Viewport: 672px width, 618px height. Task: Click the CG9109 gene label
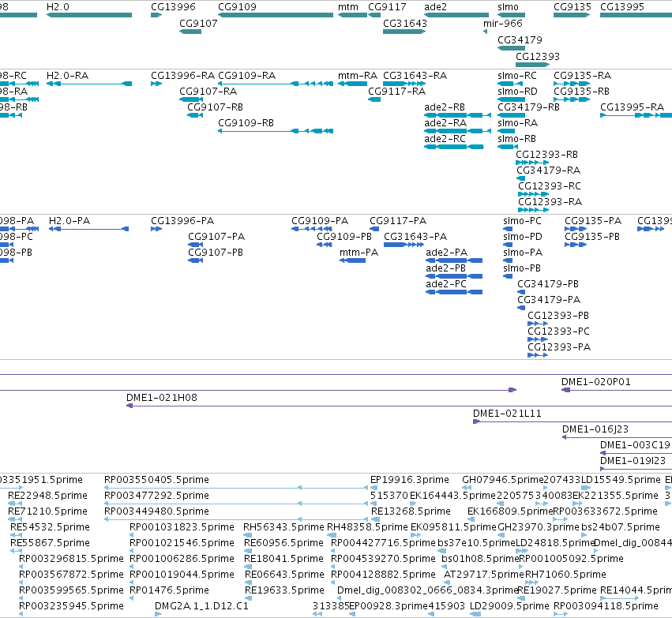pos(238,7)
